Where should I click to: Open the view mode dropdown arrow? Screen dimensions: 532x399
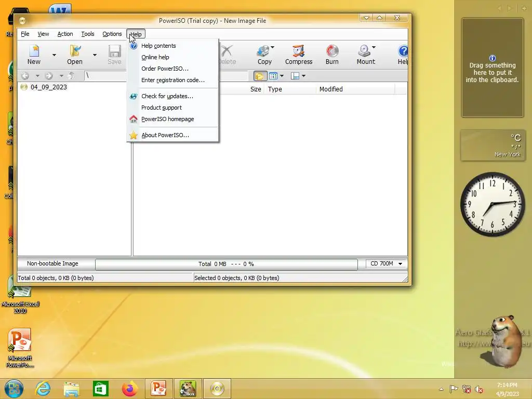click(282, 76)
